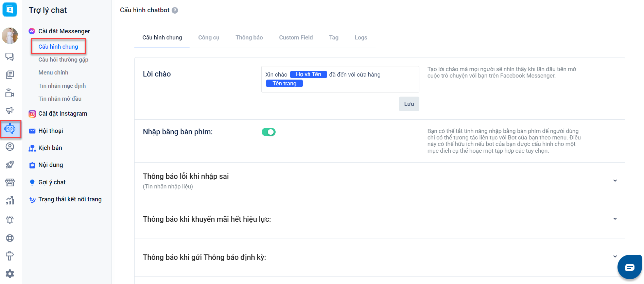This screenshot has width=644, height=284.
Task: Open the chat conversations sidebar icon
Action: [10, 56]
